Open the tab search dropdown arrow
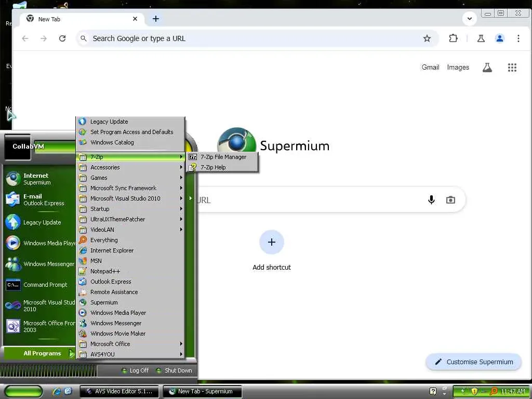 point(470,19)
